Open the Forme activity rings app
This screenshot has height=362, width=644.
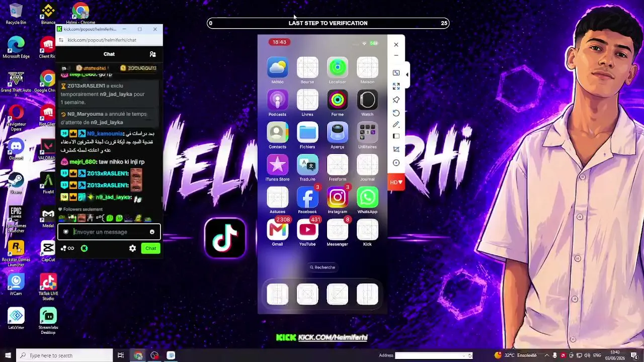pos(337,100)
